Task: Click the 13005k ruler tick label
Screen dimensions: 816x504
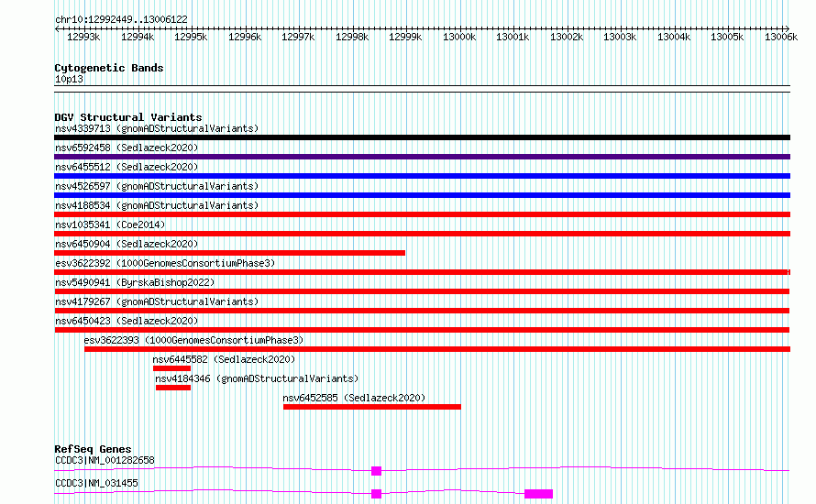Action: (x=726, y=37)
